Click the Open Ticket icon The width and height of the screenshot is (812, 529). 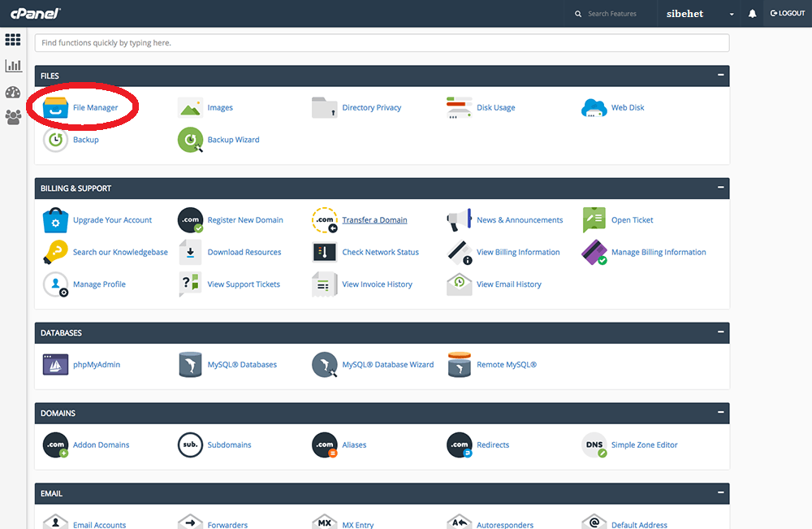point(594,220)
